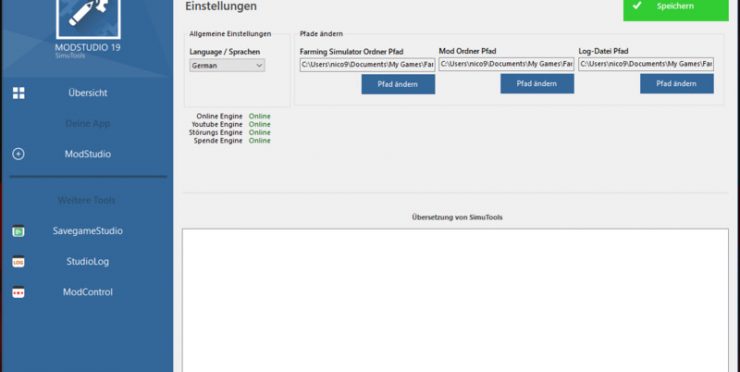This screenshot has height=372, width=740.
Task: Click the ModControl sidebar icon
Action: pos(18,292)
